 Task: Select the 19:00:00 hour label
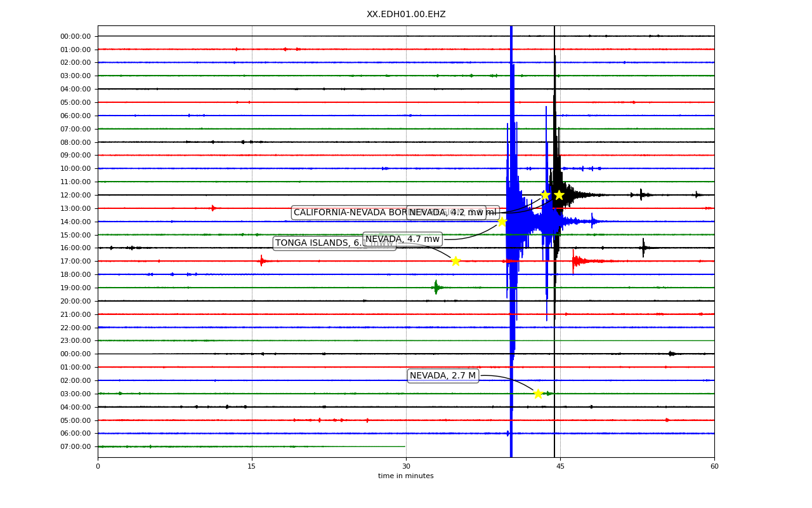75,288
